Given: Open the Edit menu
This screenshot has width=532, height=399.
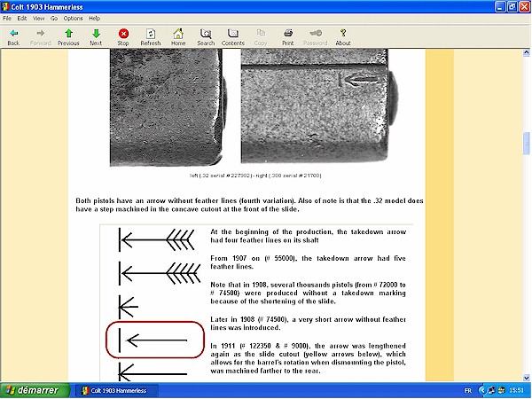Looking at the screenshot, I should [22, 19].
